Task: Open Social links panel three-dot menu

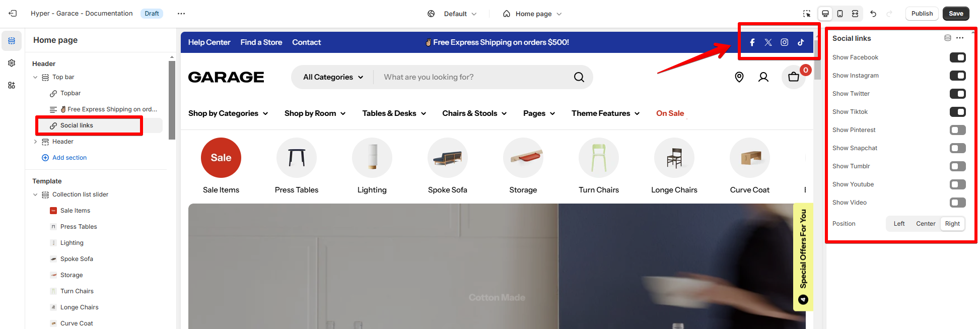Action: coord(960,38)
